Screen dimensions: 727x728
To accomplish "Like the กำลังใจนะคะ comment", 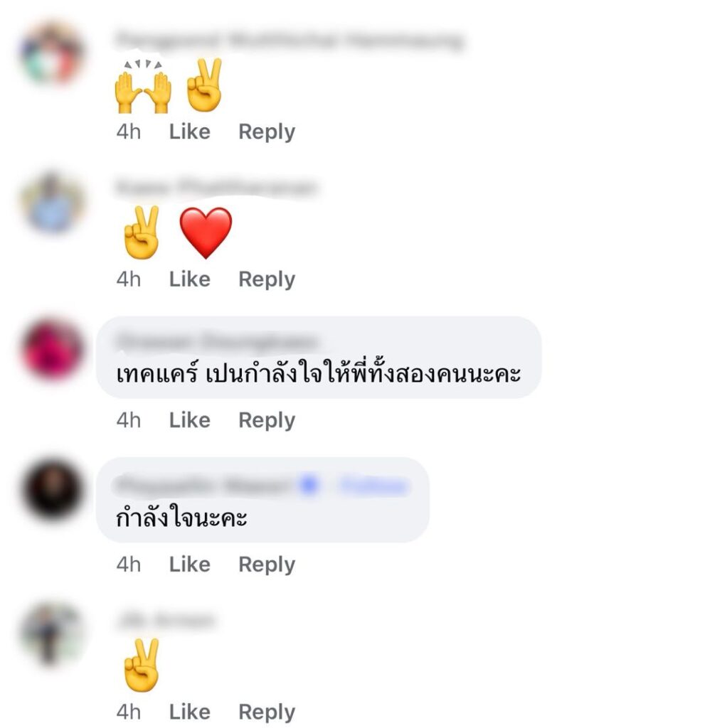I will (x=189, y=564).
